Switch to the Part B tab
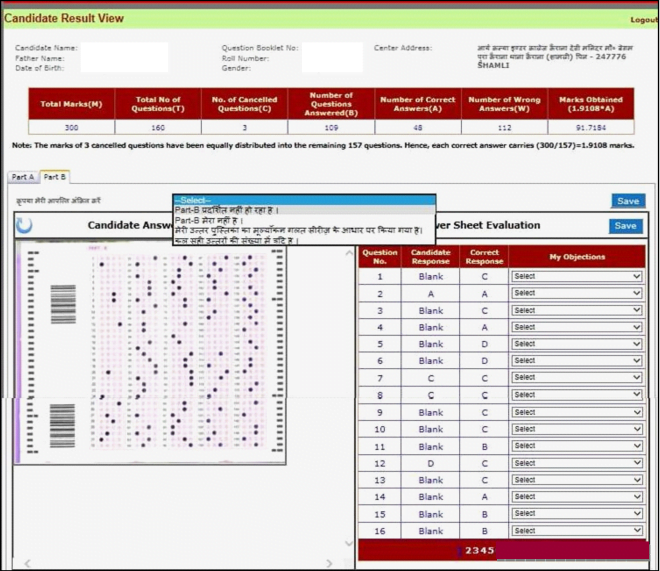660x571 pixels. pos(54,177)
